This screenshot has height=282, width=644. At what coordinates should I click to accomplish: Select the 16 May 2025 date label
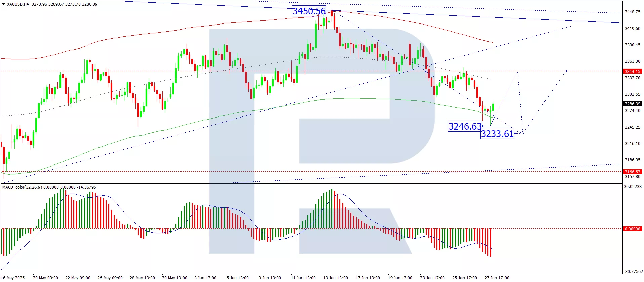click(x=13, y=278)
